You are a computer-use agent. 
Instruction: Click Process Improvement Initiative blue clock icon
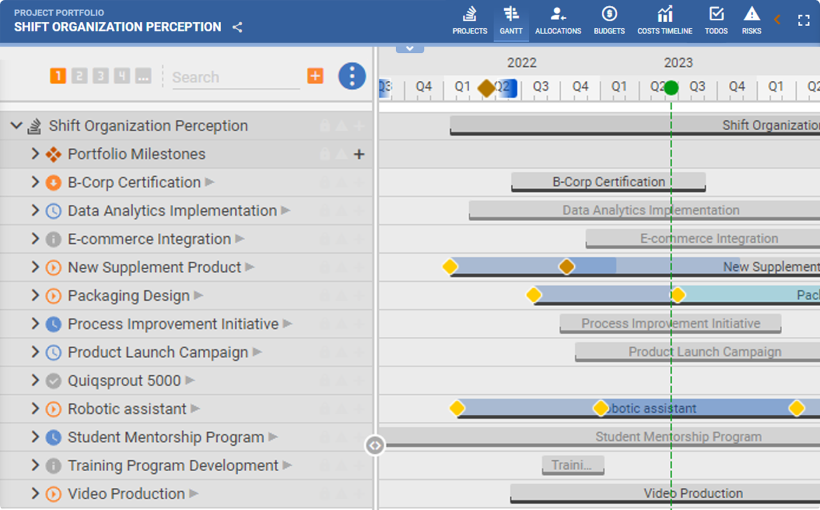pos(53,324)
